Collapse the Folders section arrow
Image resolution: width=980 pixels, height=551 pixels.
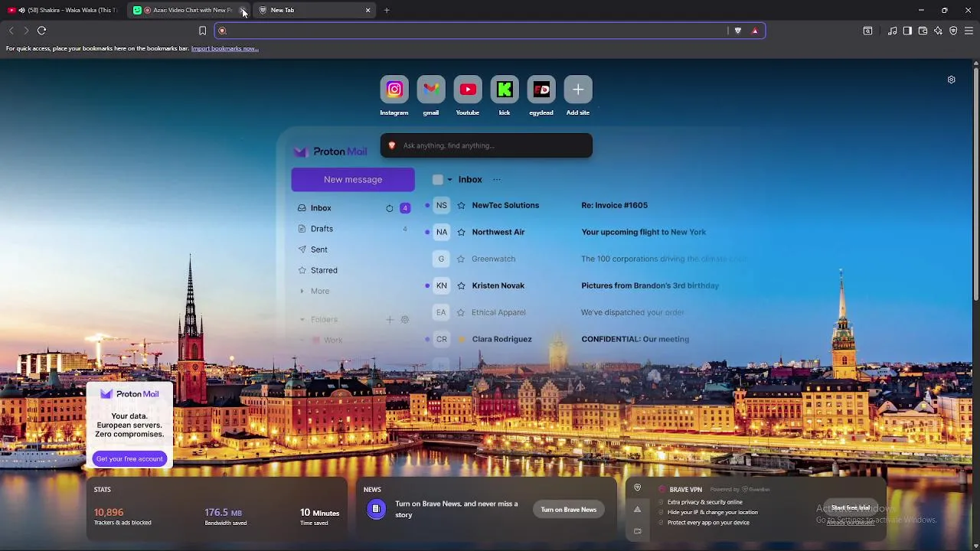(x=302, y=319)
